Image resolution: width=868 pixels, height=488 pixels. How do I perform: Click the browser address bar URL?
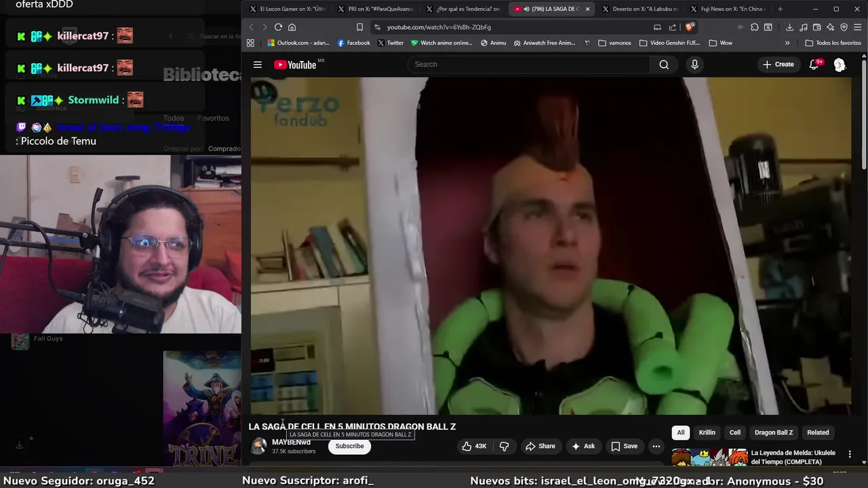[x=439, y=27]
